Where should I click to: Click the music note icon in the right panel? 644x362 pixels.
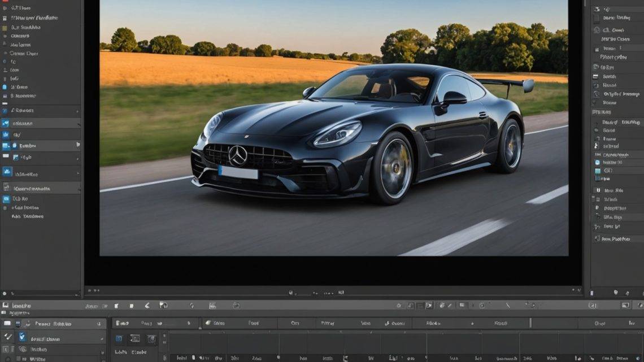click(597, 146)
